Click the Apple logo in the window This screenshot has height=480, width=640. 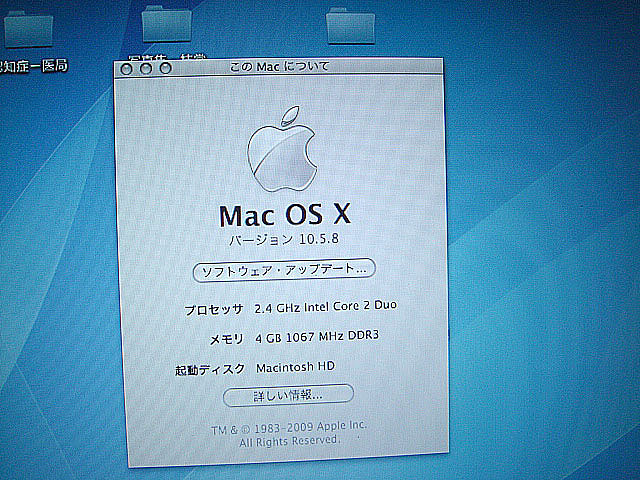pyautogui.click(x=282, y=149)
